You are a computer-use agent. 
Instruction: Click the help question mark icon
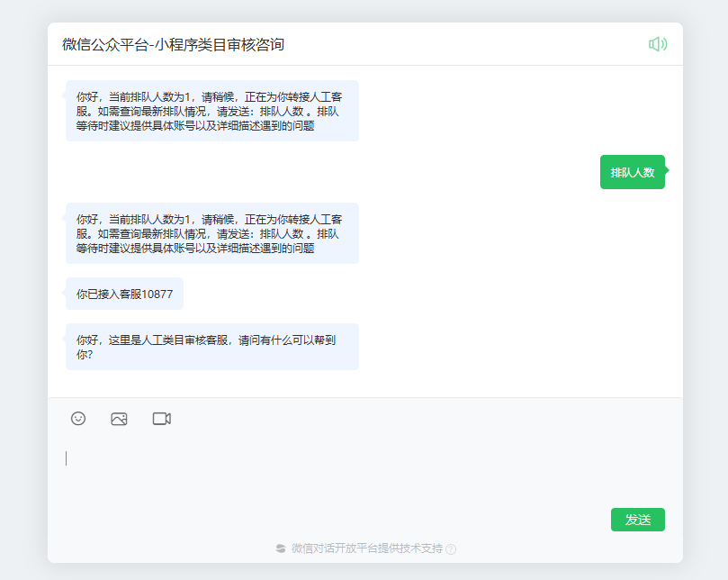[451, 549]
